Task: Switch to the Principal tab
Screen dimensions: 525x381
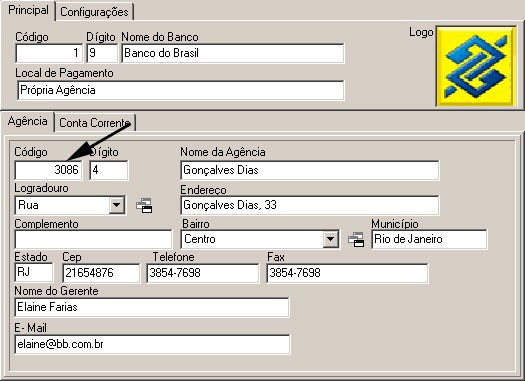Action: click(28, 10)
